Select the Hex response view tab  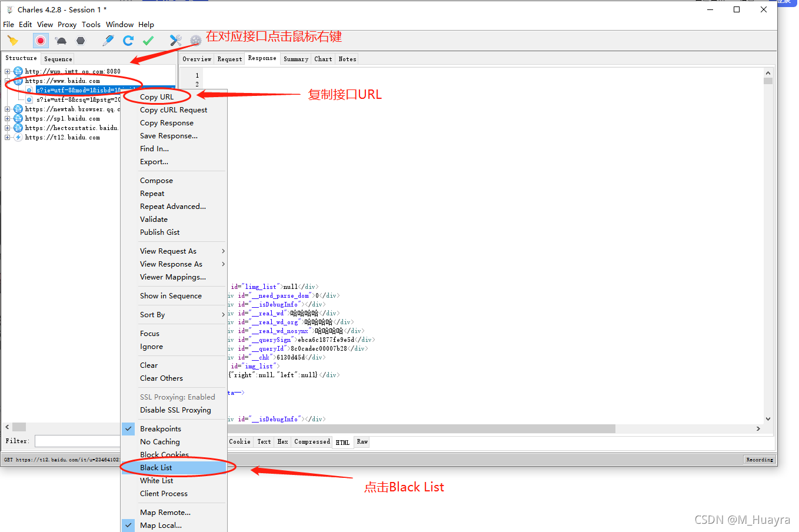(x=282, y=442)
